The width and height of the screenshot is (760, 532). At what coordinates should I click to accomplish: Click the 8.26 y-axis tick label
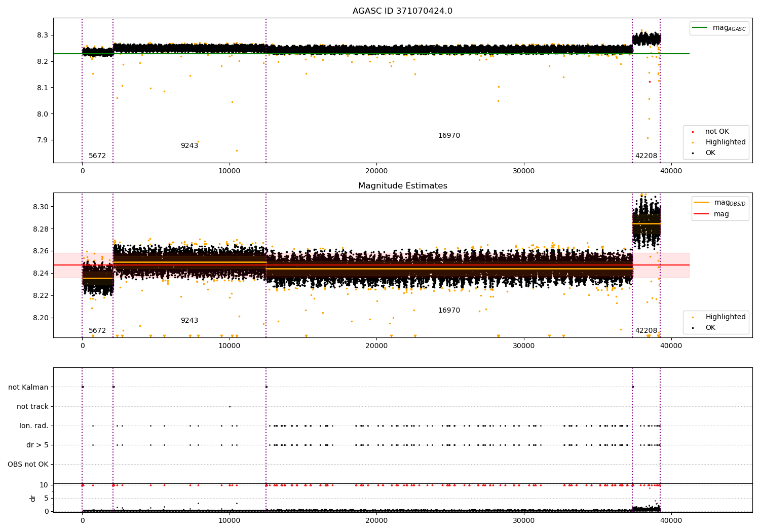pos(41,251)
